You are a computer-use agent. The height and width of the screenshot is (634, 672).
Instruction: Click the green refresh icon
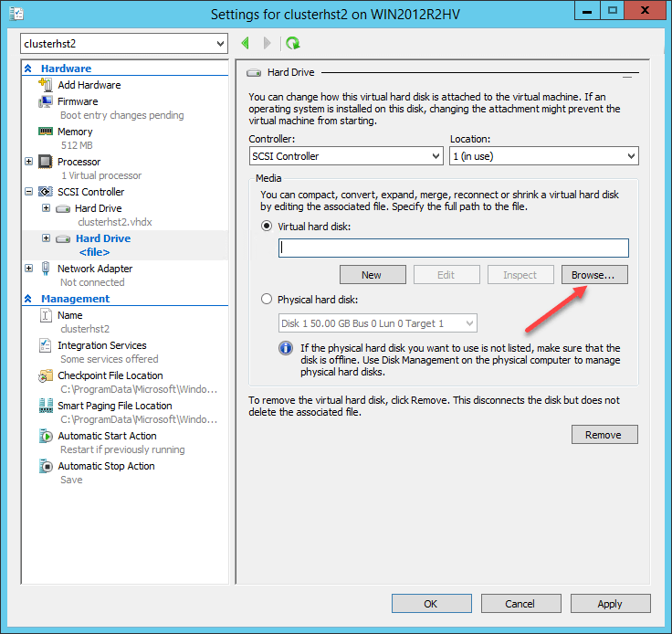[293, 43]
